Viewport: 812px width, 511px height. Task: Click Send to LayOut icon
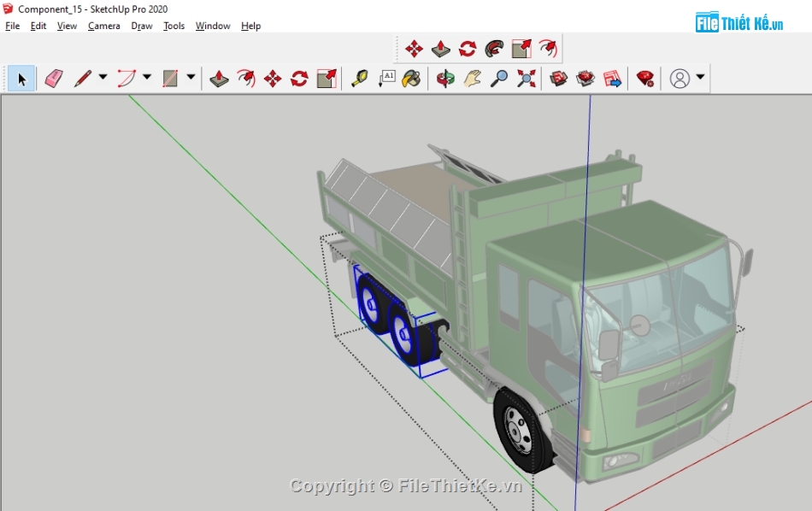point(612,79)
